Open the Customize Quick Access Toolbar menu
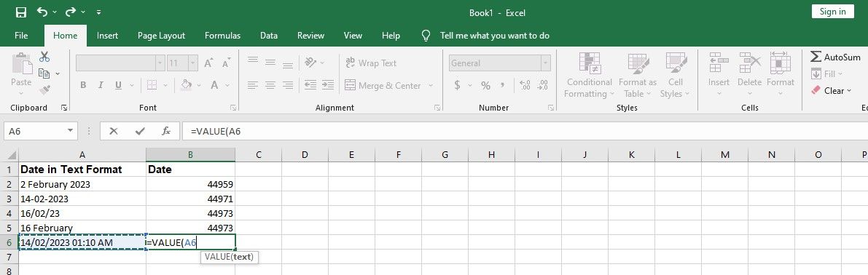 click(98, 12)
